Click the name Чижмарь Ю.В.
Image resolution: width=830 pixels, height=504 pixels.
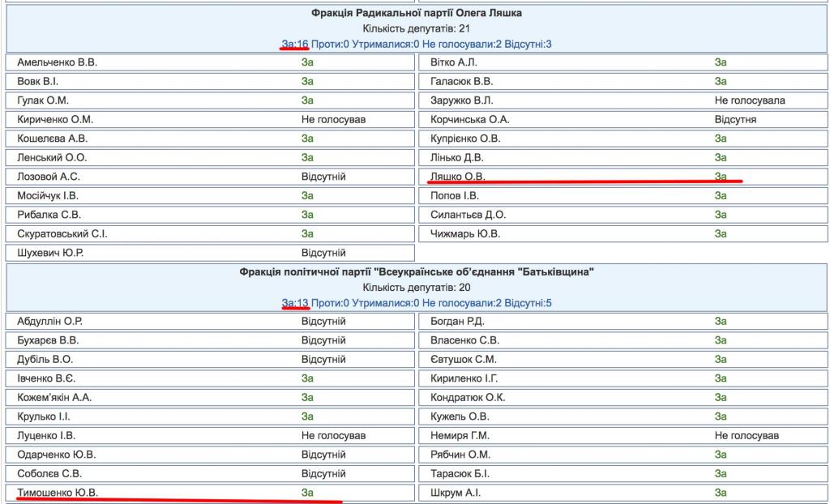pyautogui.click(x=465, y=234)
